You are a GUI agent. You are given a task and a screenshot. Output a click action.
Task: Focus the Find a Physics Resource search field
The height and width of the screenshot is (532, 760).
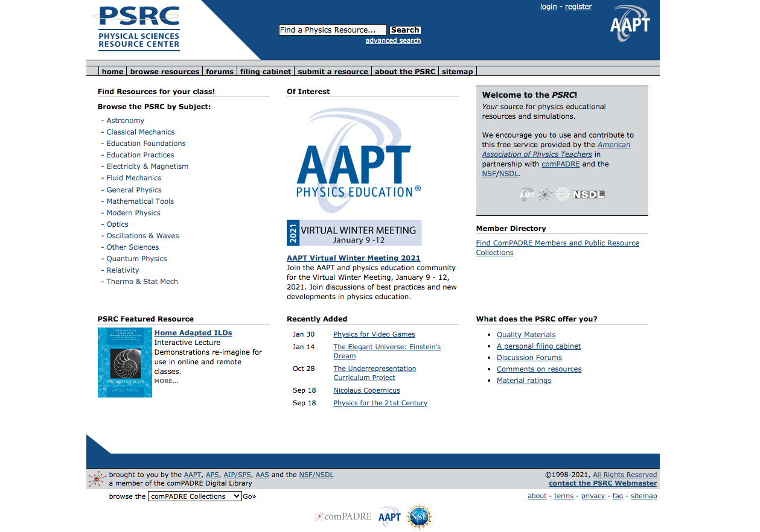pos(333,30)
